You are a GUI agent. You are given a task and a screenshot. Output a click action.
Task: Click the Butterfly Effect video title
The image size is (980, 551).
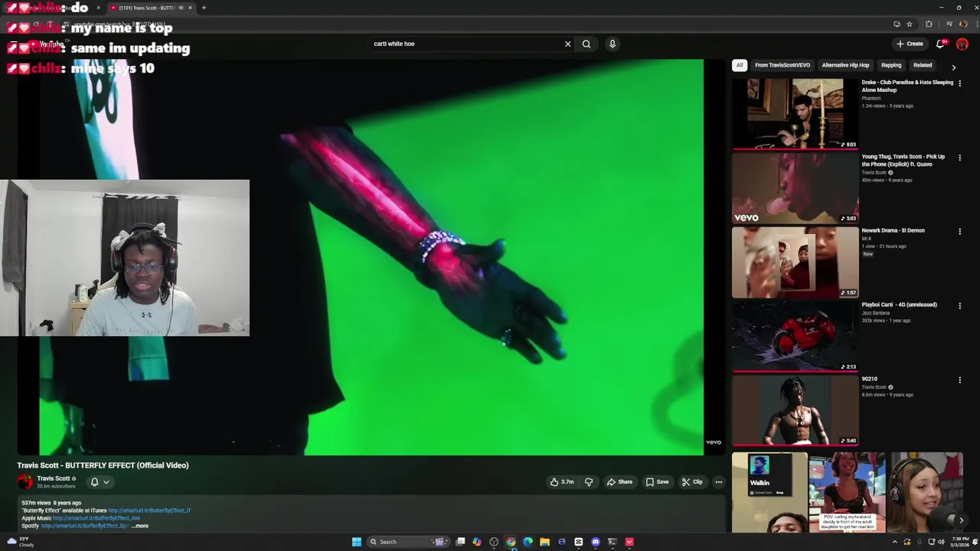coord(103,465)
